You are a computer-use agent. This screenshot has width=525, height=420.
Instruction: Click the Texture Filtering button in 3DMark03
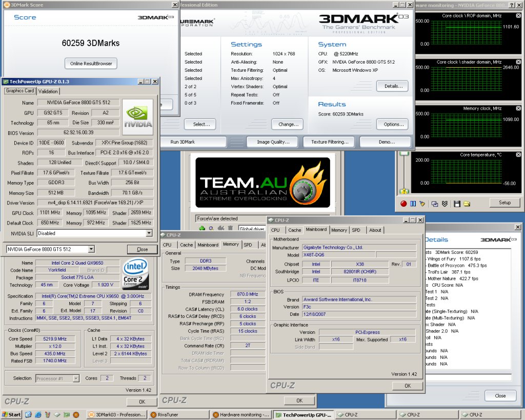pos(330,142)
